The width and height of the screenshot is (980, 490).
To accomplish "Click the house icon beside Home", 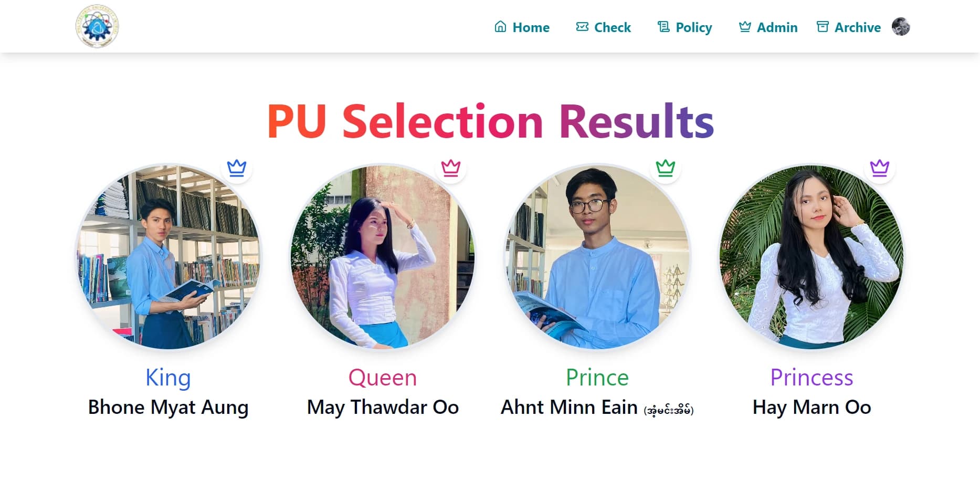I will tap(500, 27).
